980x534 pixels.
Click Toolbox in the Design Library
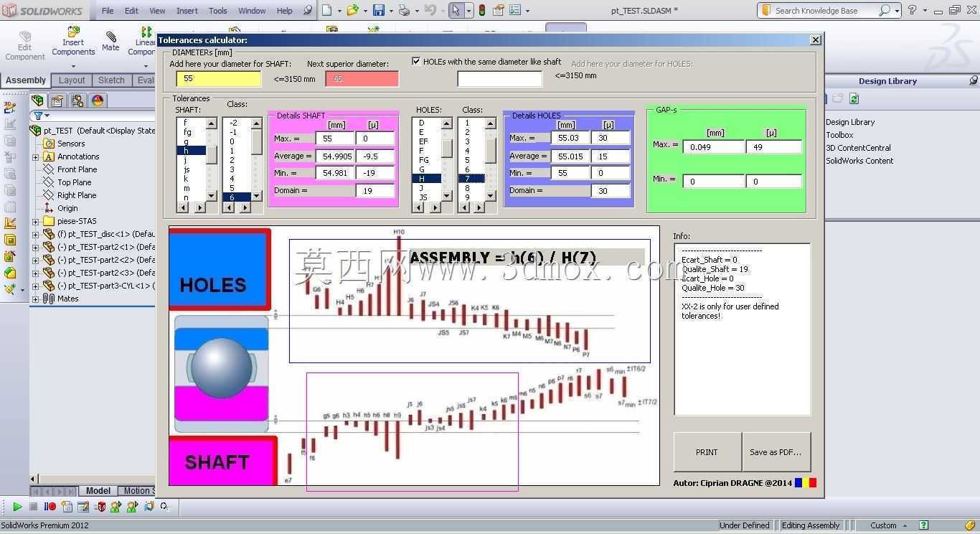839,135
